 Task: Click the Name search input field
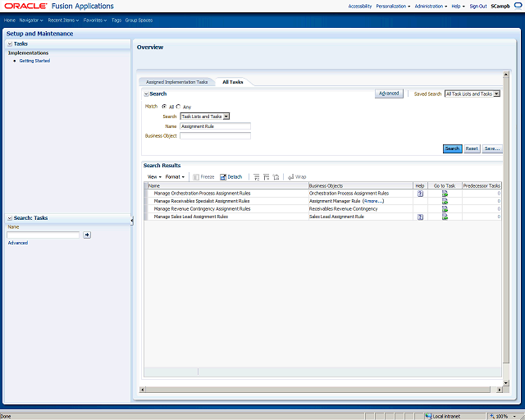[x=215, y=126]
